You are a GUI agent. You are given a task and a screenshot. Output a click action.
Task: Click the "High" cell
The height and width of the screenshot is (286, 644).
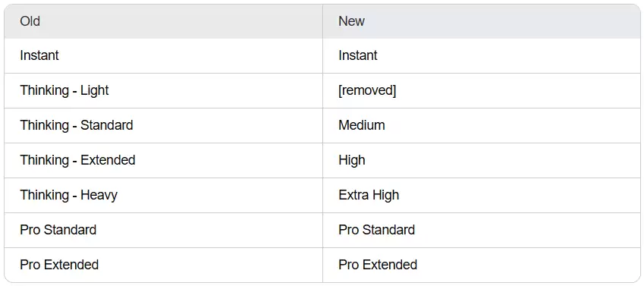(x=482, y=161)
